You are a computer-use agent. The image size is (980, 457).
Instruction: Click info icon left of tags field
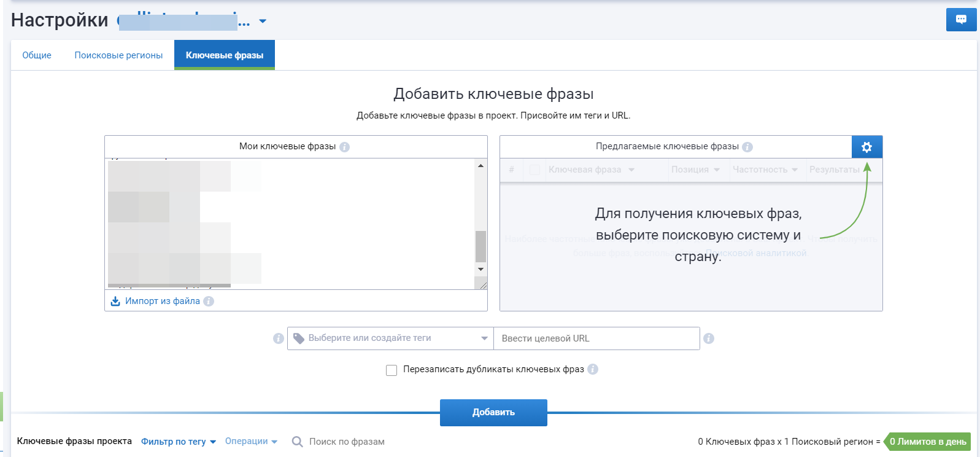coord(278,338)
